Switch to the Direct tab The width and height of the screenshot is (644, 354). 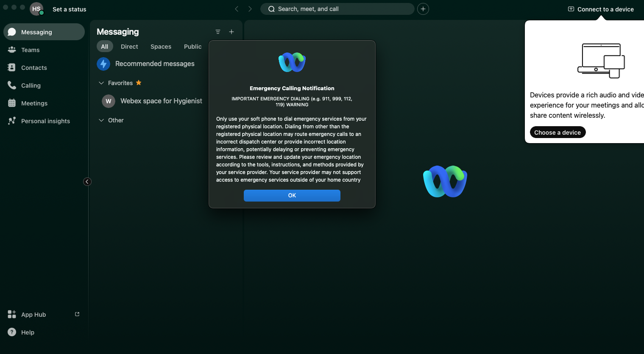(129, 47)
